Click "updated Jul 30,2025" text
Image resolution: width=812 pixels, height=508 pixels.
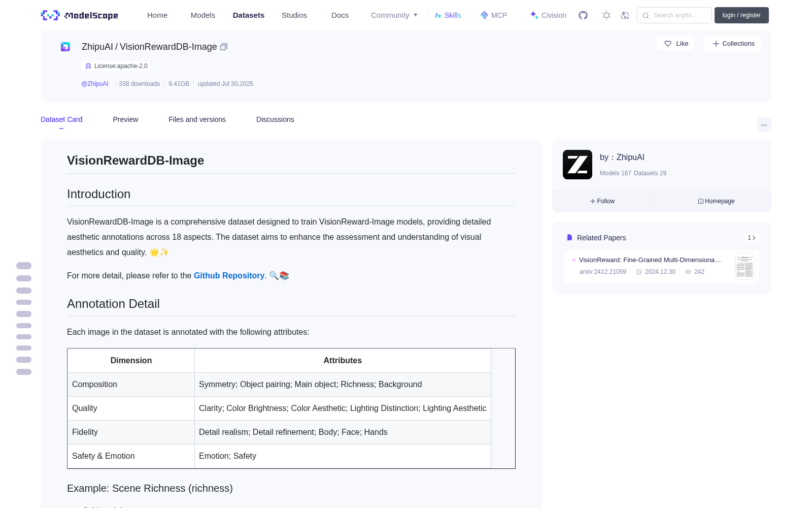(225, 84)
